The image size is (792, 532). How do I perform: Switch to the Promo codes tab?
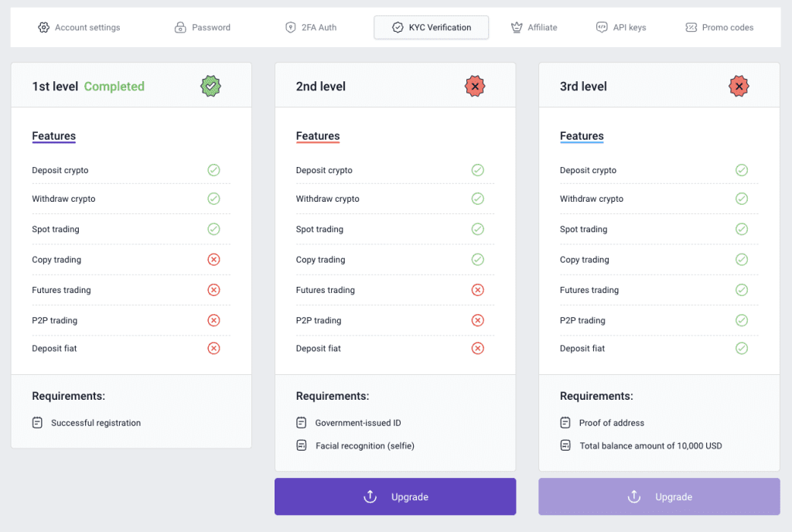pyautogui.click(x=719, y=28)
